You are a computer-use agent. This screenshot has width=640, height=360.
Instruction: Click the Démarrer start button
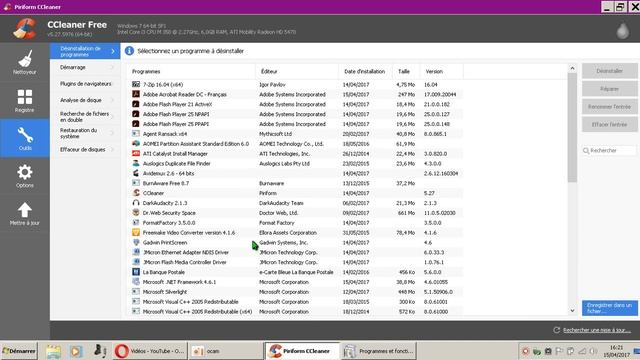coord(19,351)
